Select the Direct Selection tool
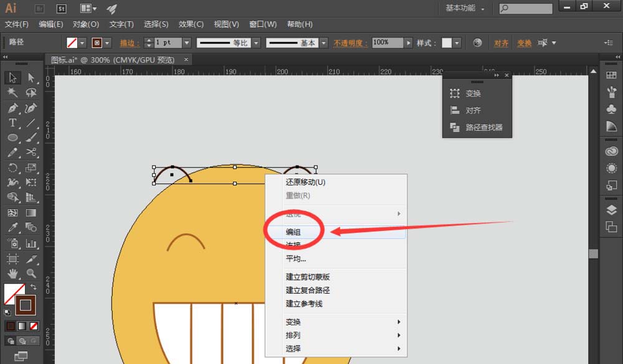 (x=31, y=77)
